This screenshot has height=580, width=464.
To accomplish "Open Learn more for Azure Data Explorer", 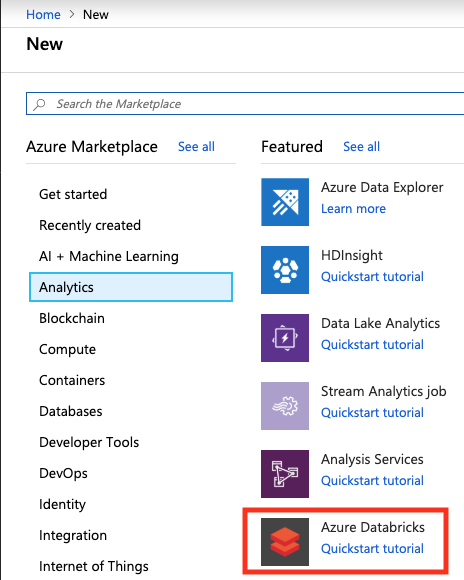I will pyautogui.click(x=353, y=209).
